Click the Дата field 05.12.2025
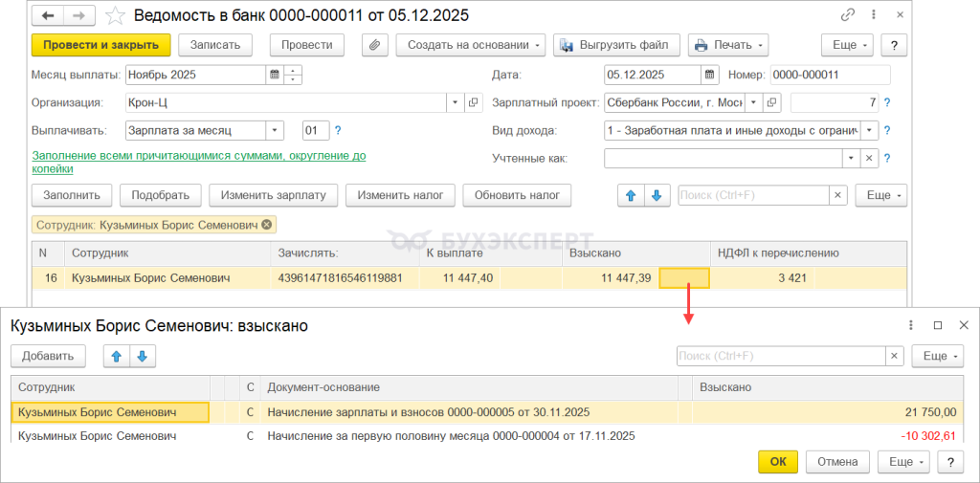 click(653, 75)
